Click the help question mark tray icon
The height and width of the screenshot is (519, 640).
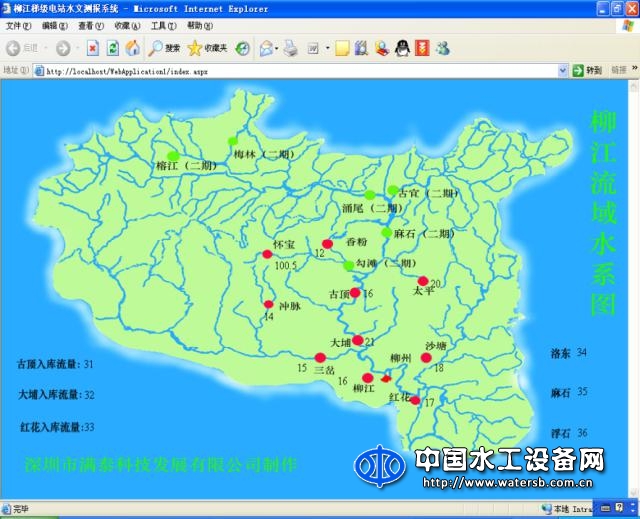coord(619,507)
